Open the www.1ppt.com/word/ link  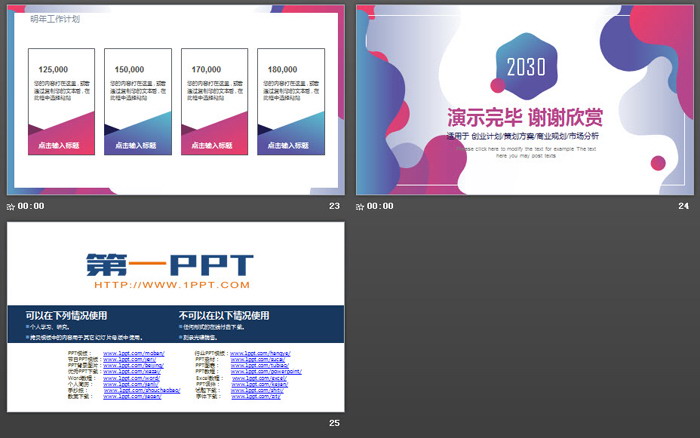click(x=131, y=378)
